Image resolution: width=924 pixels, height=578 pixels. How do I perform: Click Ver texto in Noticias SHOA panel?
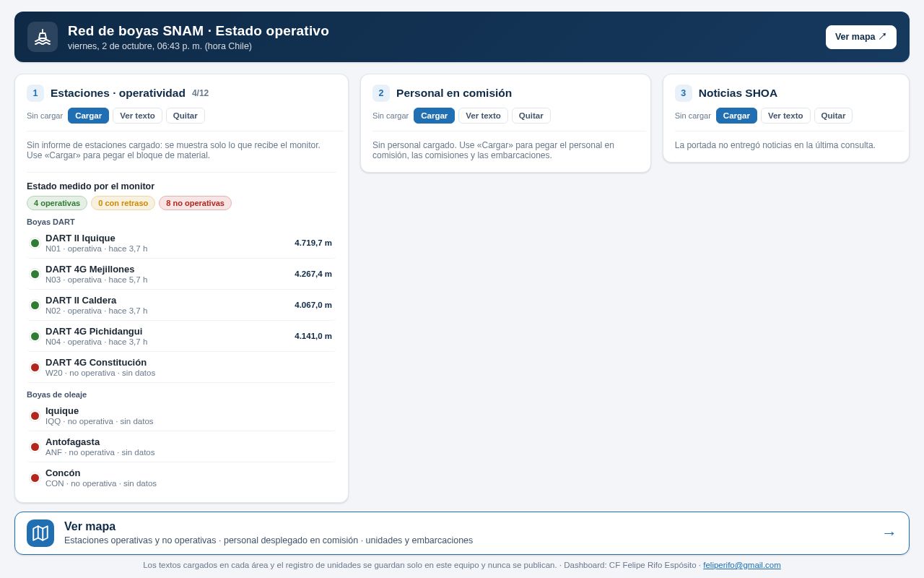tap(785, 116)
